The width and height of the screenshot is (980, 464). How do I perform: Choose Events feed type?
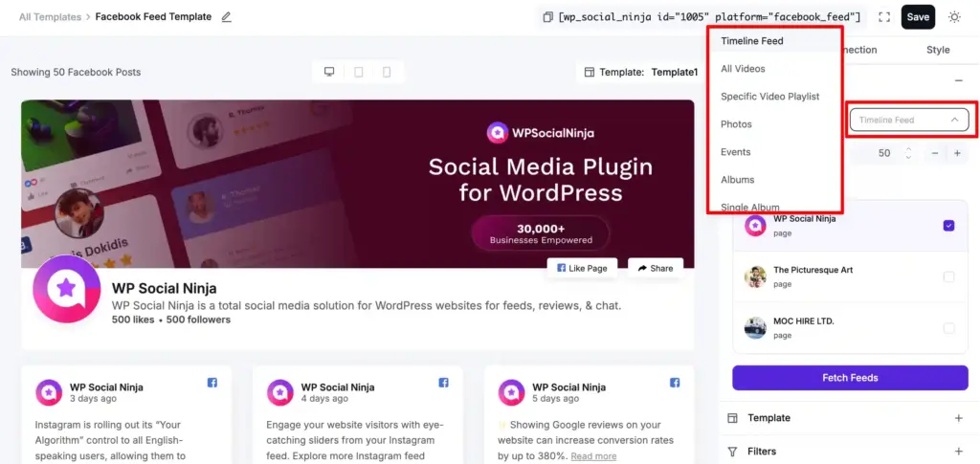[775, 152]
